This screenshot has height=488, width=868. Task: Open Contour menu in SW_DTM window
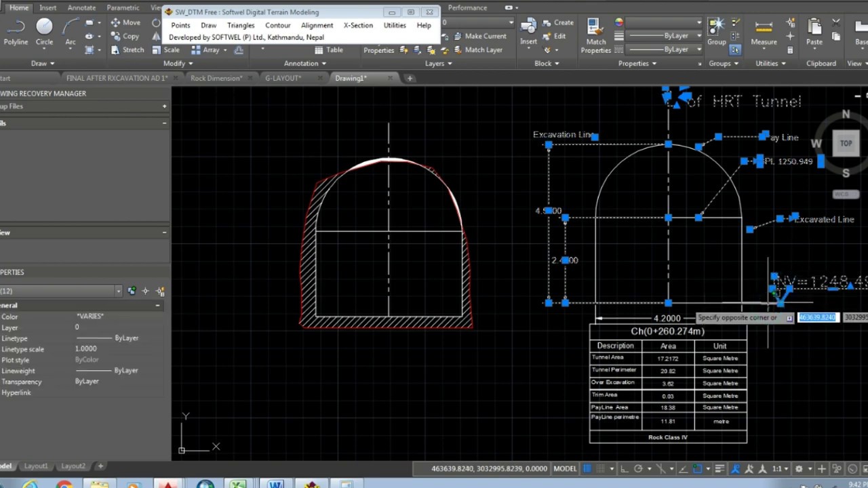coord(278,25)
